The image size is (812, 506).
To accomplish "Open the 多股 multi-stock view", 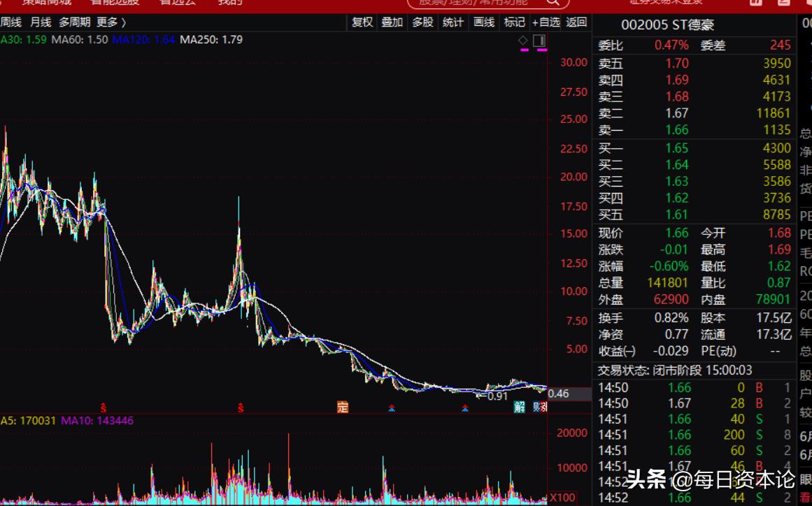I will (422, 22).
